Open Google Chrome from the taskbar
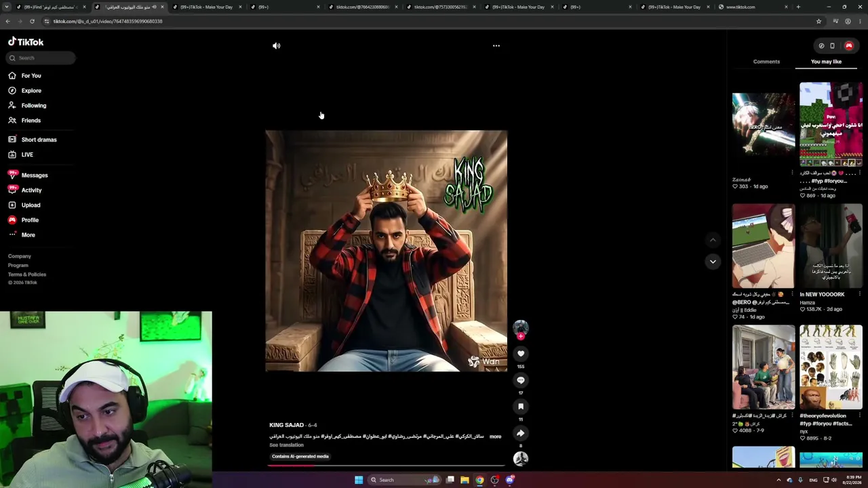Screen dimensions: 868x488 point(479,480)
